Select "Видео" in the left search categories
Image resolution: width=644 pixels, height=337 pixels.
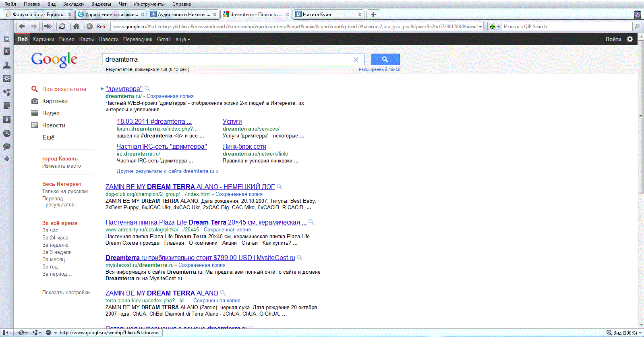click(x=51, y=113)
